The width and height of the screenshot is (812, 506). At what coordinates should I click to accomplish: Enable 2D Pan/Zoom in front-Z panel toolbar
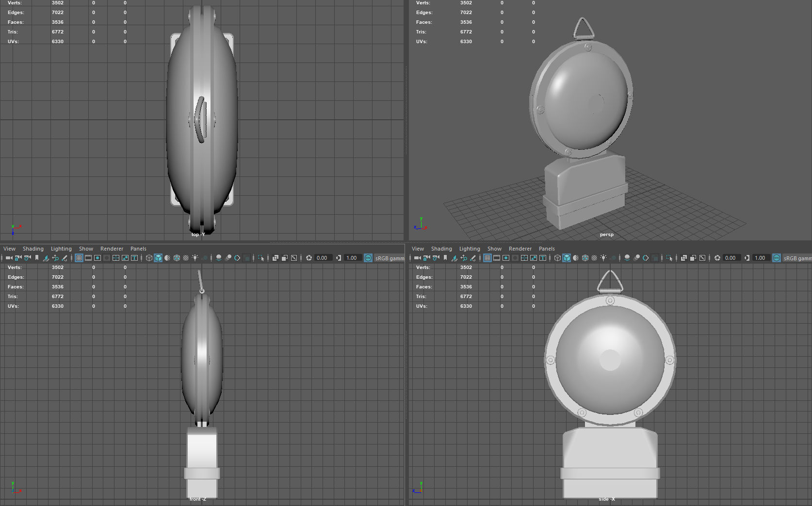55,258
